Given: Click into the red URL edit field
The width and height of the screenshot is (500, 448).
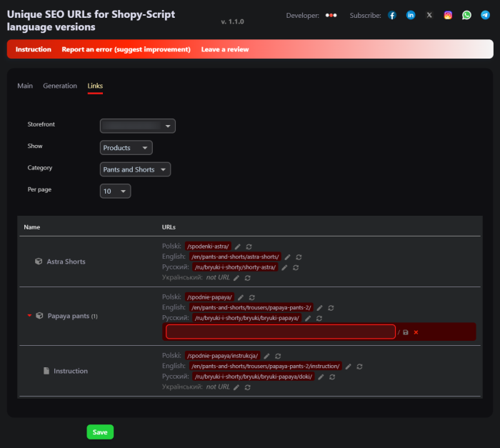Looking at the screenshot, I should tap(281, 332).
